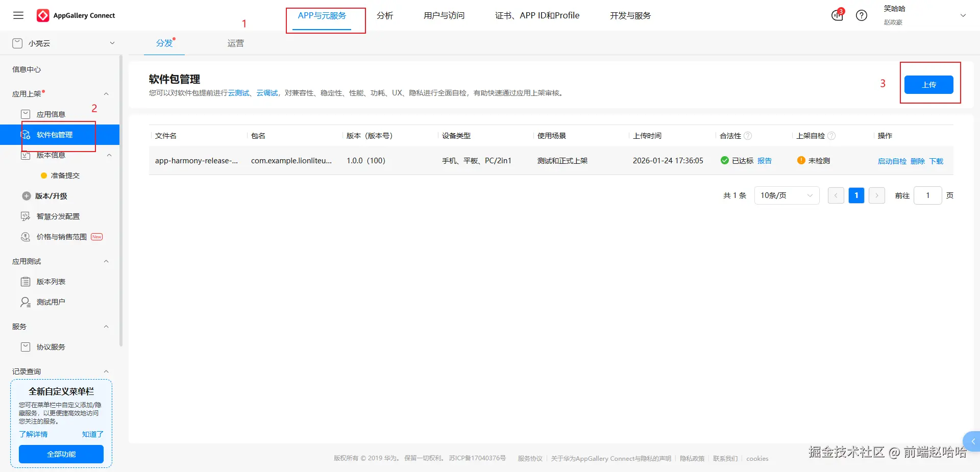Click the 价格与销售范围 icon
Viewport: 980px width, 472px height.
25,237
